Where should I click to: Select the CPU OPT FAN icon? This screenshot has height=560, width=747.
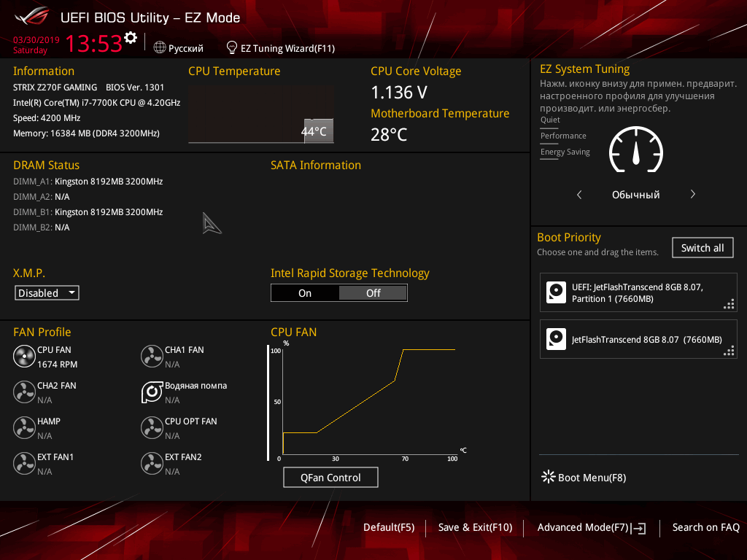152,427
